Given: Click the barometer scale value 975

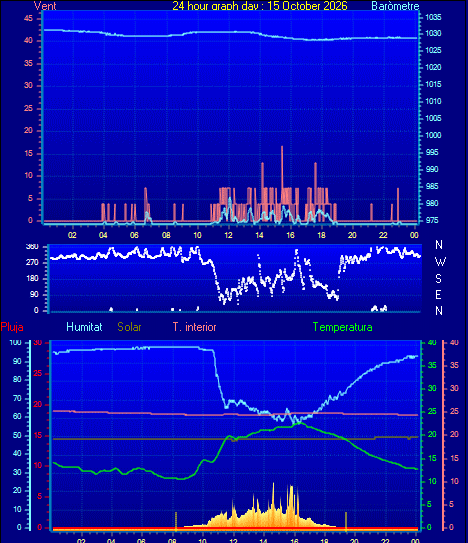Looking at the screenshot, I should [432, 220].
